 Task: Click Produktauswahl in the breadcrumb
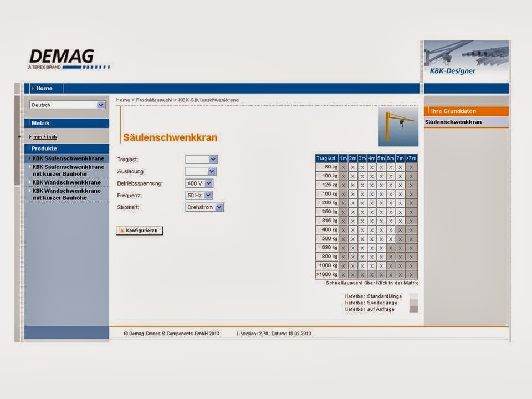click(x=154, y=100)
